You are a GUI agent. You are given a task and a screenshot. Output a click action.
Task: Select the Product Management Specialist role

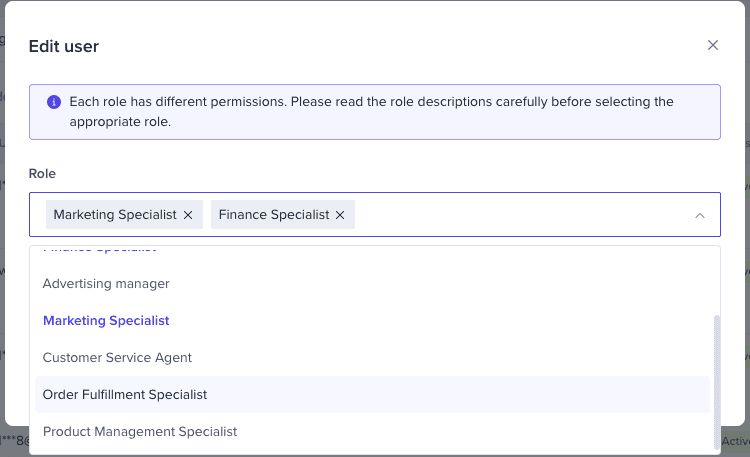(x=140, y=432)
